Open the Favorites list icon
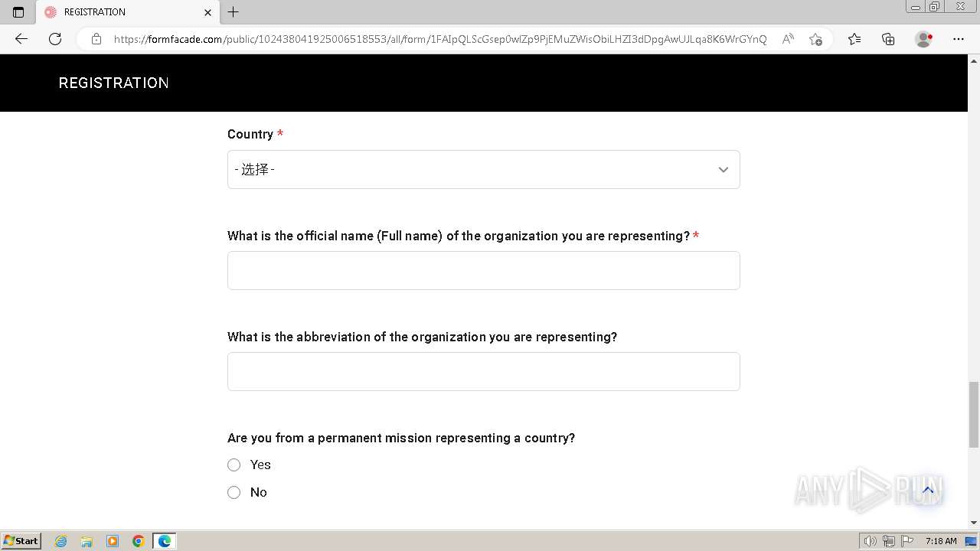Viewport: 980px width, 551px height. (x=854, y=39)
